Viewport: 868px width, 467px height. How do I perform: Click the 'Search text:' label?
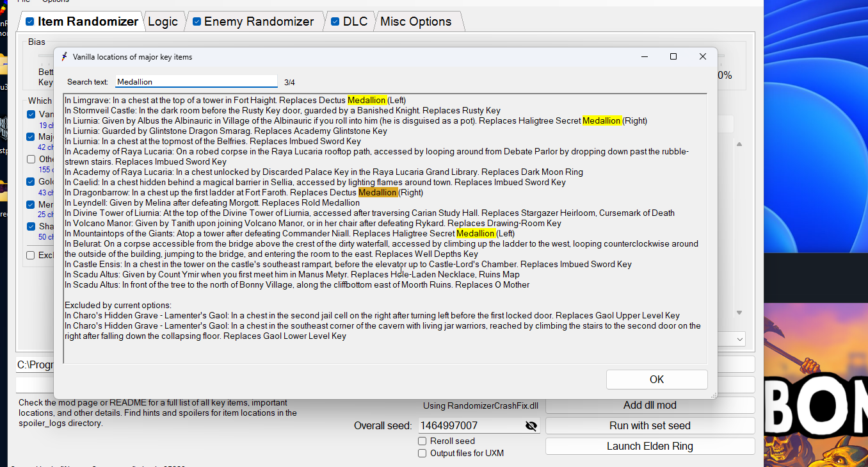tap(88, 83)
